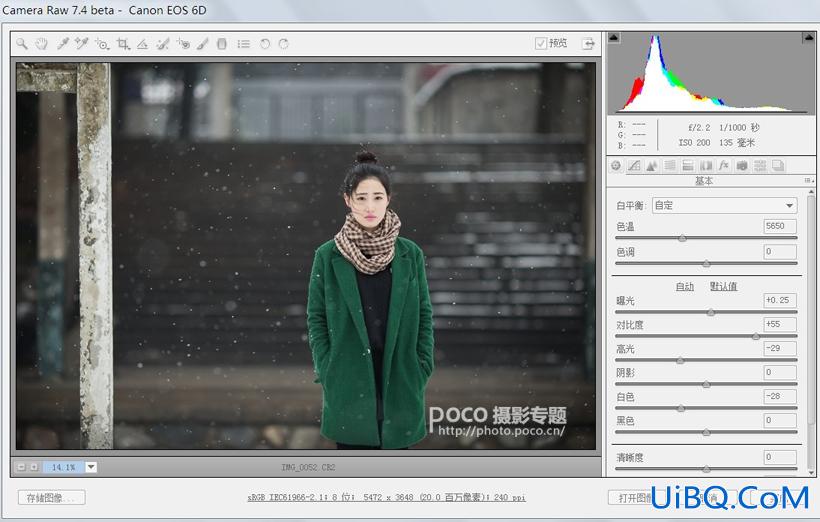Switch to the Camera Calibration panel tab
This screenshot has width=820, height=522.
tap(742, 166)
